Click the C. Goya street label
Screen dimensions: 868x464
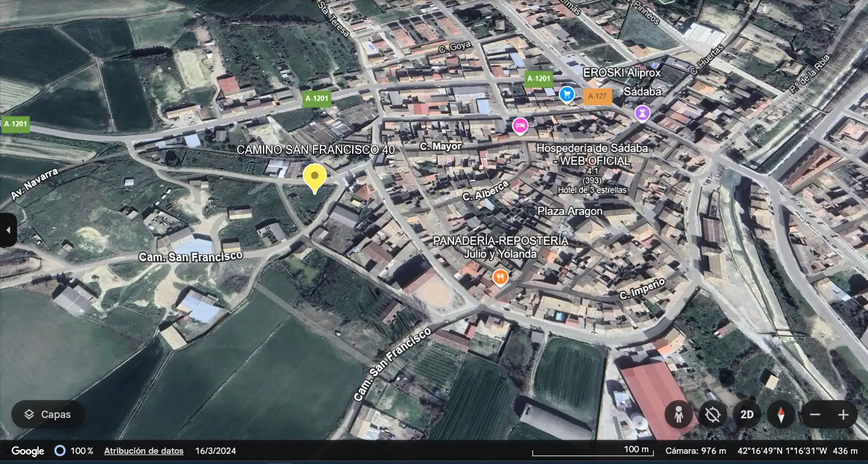coord(454,47)
